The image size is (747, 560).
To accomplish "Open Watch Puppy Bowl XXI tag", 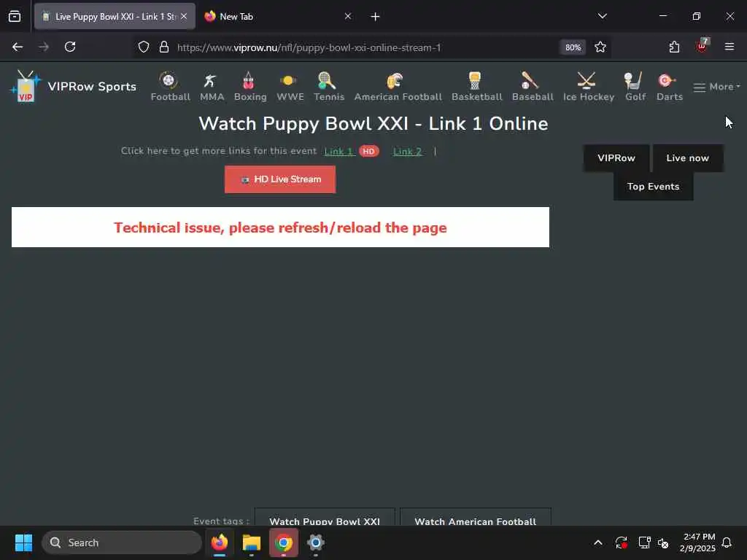I will coord(325,518).
